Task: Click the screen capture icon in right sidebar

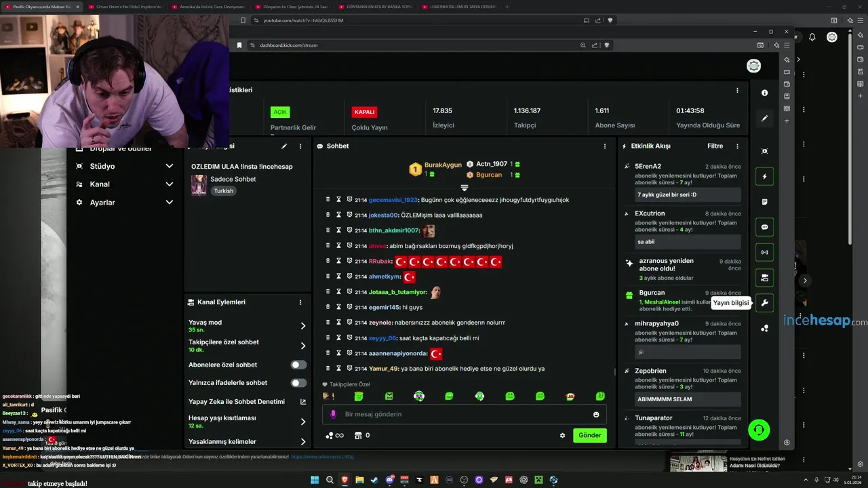Action: click(x=764, y=151)
